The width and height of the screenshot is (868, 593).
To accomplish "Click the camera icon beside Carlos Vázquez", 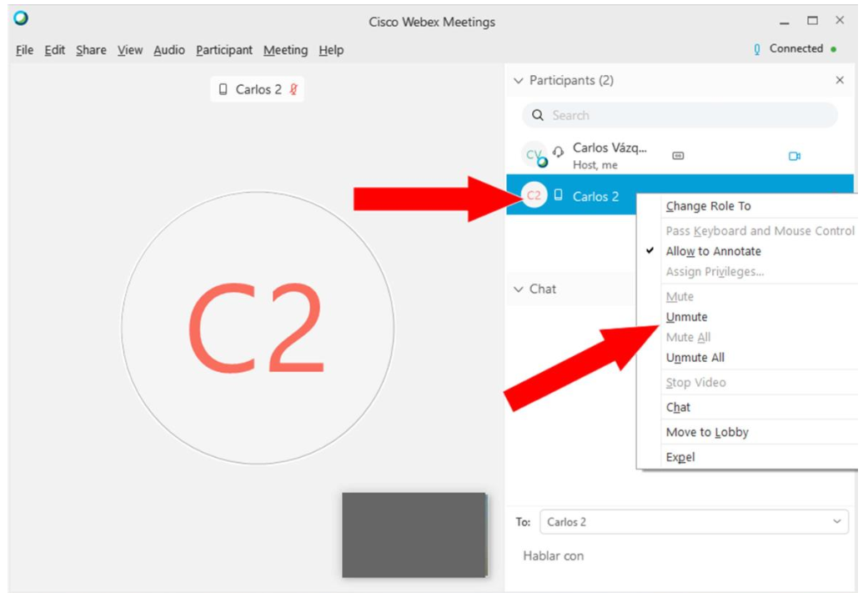I will 794,156.
